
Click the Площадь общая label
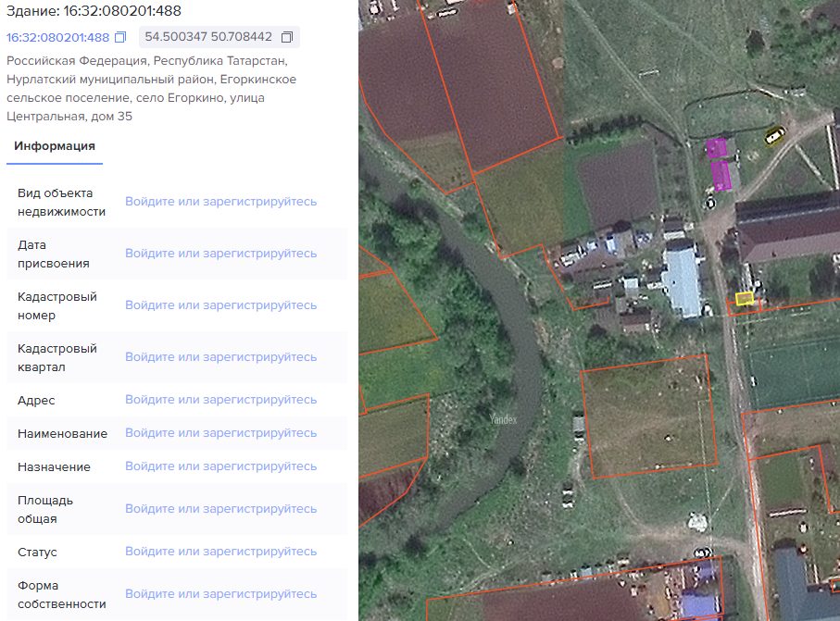tap(45, 510)
